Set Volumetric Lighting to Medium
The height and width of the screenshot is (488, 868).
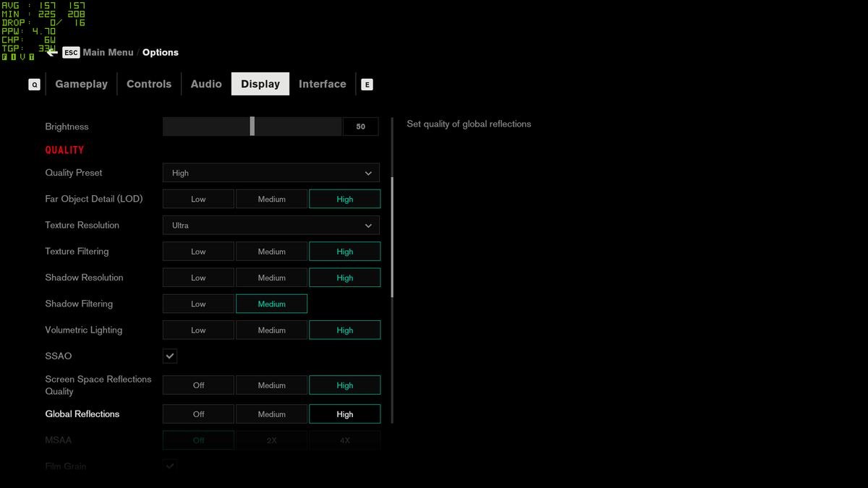coord(271,330)
